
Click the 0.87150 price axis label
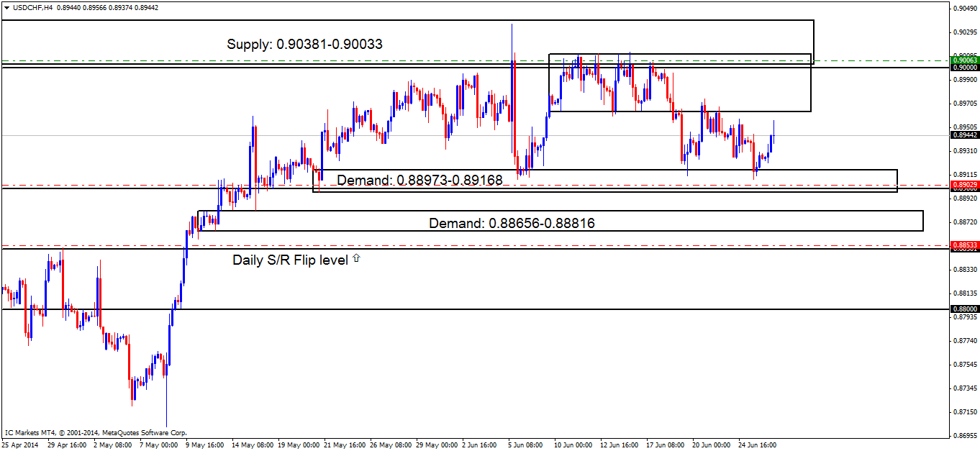pos(965,412)
